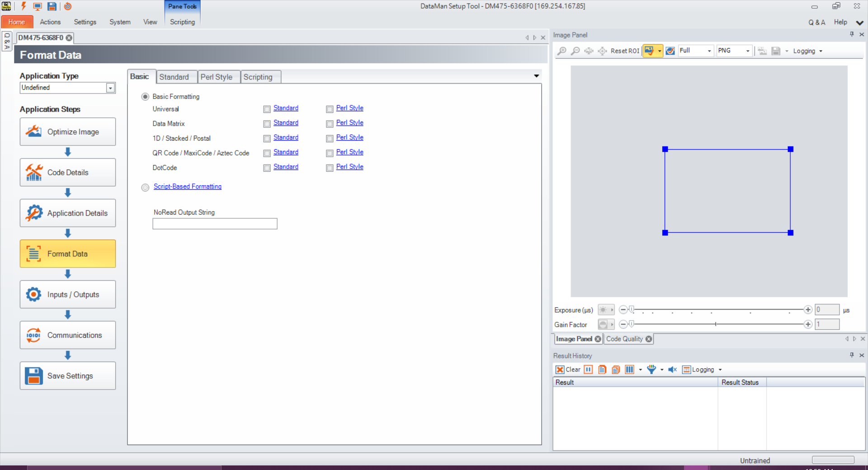Open the Full image size dropdown
Screen dimensions: 868x470
click(x=709, y=51)
